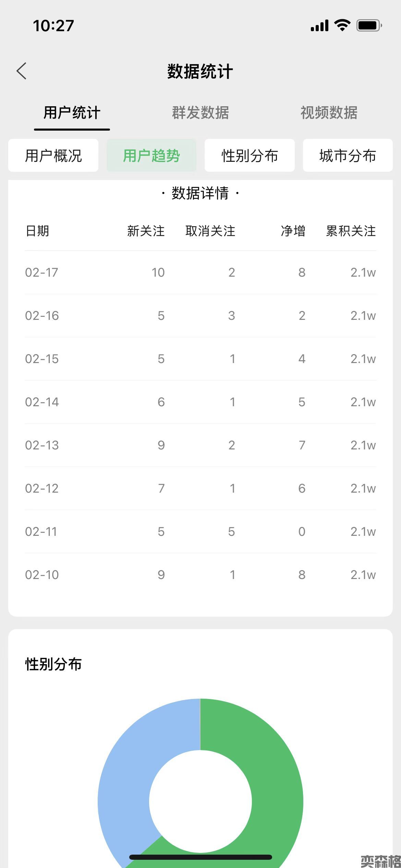Screen dimensions: 401x868
Task: Tap the battery status icon
Action: [x=369, y=25]
